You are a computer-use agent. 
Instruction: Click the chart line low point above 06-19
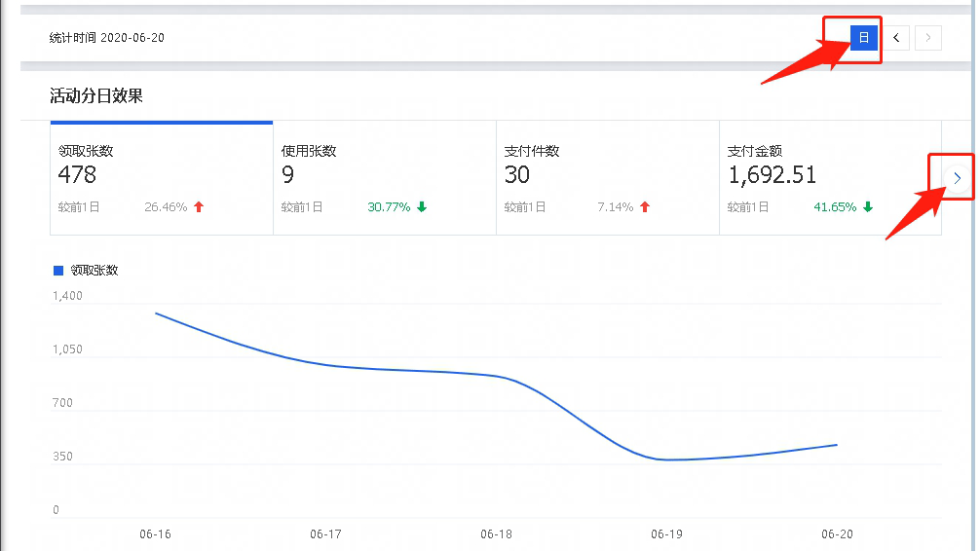point(666,459)
